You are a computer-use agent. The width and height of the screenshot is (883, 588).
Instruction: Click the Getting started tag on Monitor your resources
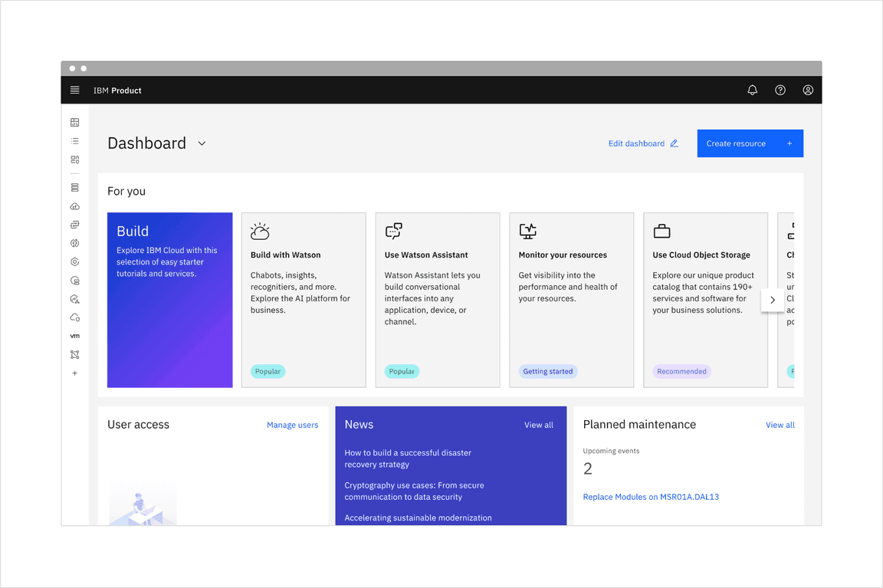coord(547,370)
